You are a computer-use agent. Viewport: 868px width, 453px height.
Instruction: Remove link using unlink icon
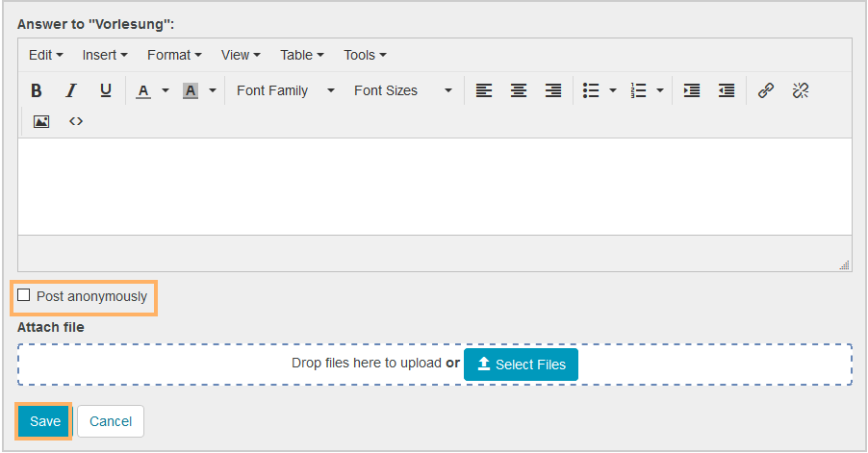[x=801, y=90]
